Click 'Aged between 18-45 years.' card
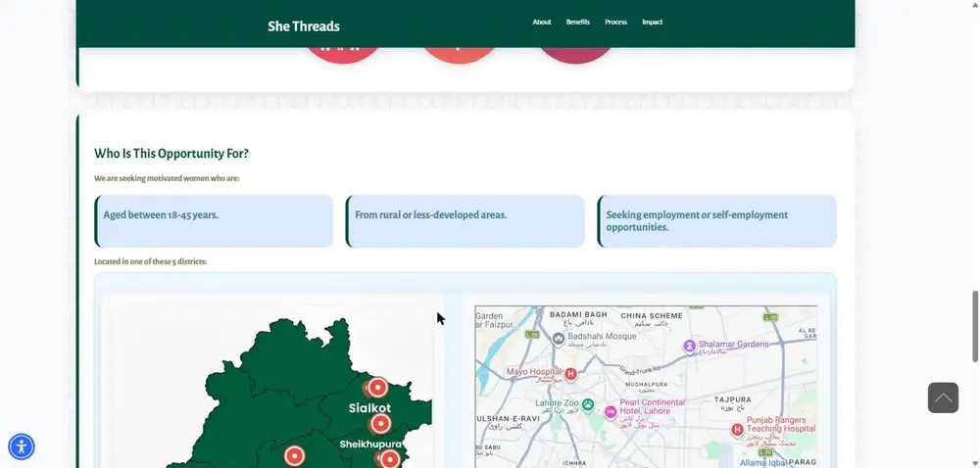 tap(214, 221)
